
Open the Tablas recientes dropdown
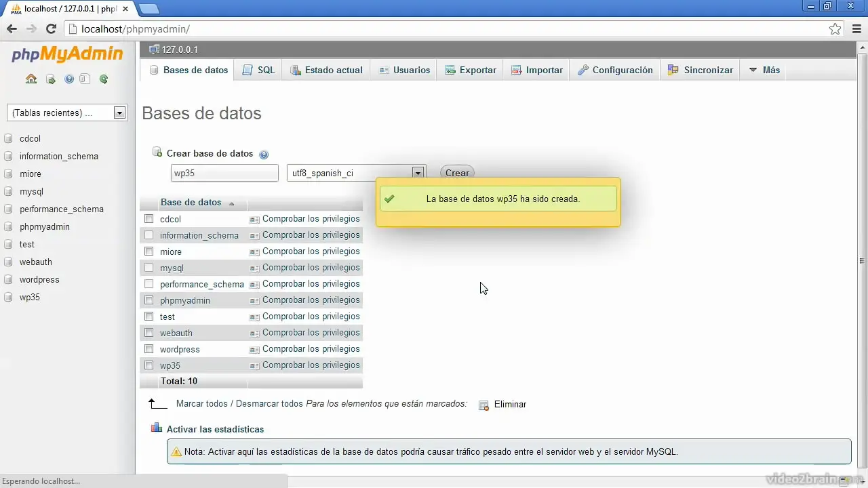[66, 113]
